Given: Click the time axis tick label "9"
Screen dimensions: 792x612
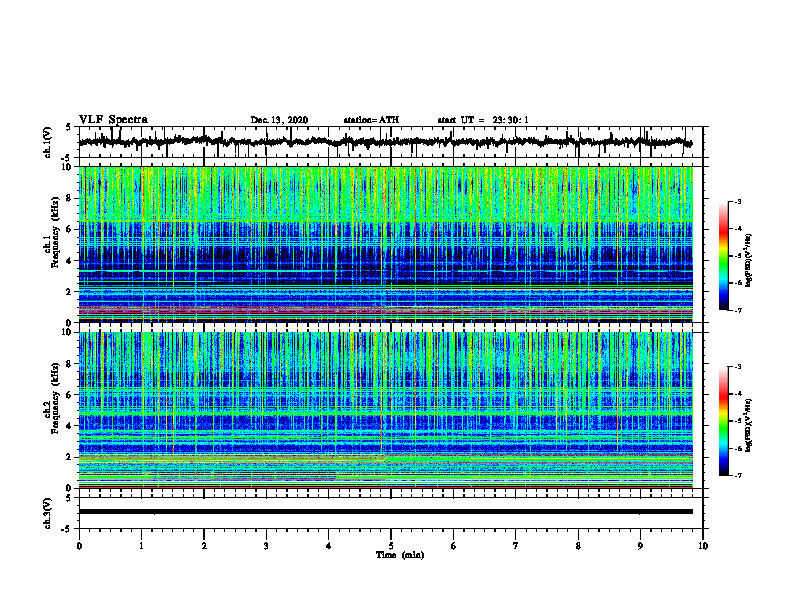Looking at the screenshot, I should point(640,546).
